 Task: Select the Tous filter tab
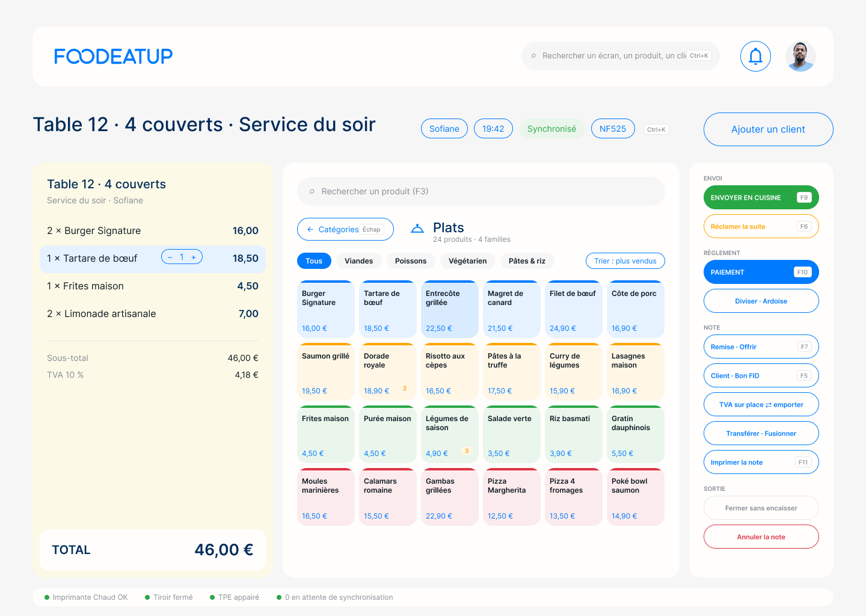point(314,260)
